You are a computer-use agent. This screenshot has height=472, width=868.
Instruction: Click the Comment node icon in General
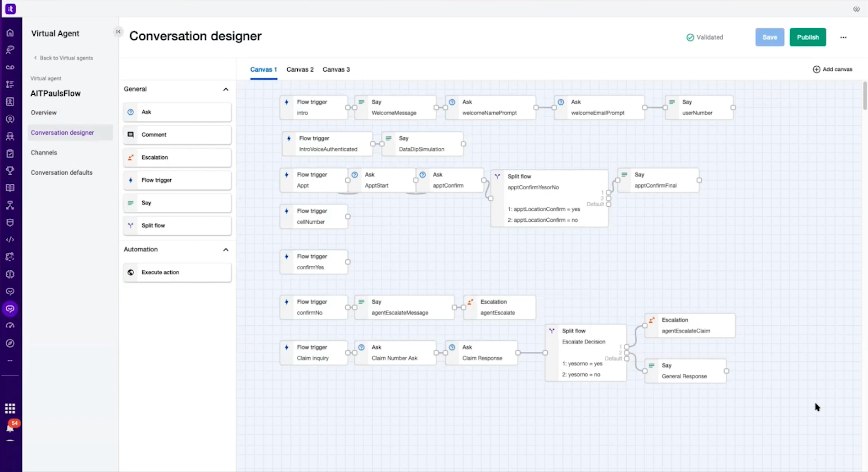tap(130, 134)
